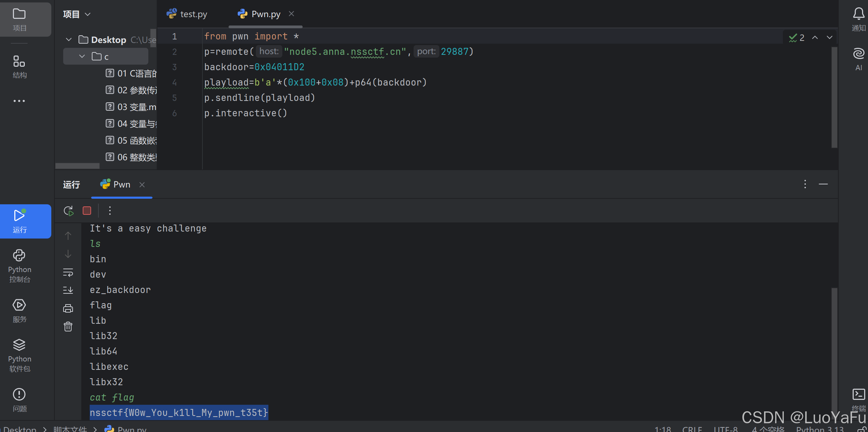Toggle soft-wrap in run console

point(68,272)
